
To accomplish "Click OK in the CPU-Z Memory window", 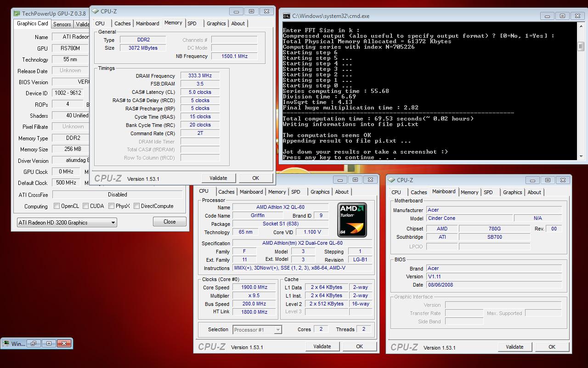I will (x=256, y=178).
